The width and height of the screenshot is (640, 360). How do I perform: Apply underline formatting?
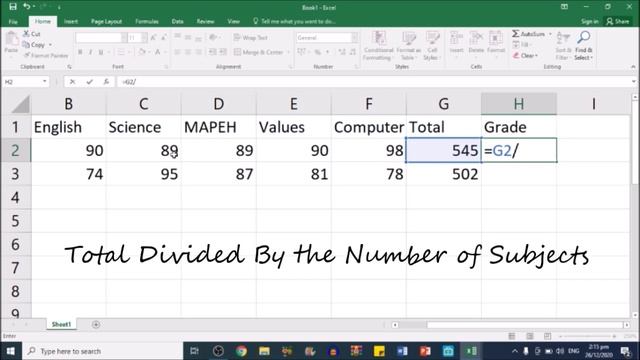[x=101, y=52]
